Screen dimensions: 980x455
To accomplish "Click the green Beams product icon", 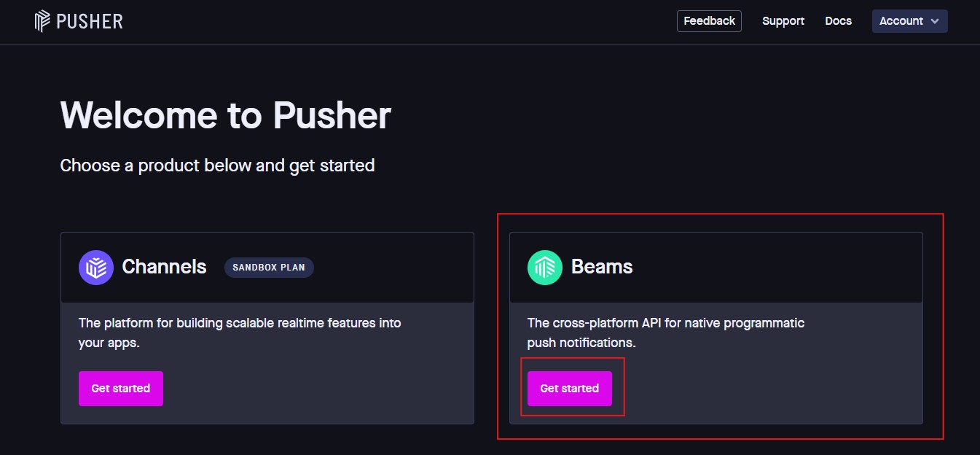I will [545, 268].
